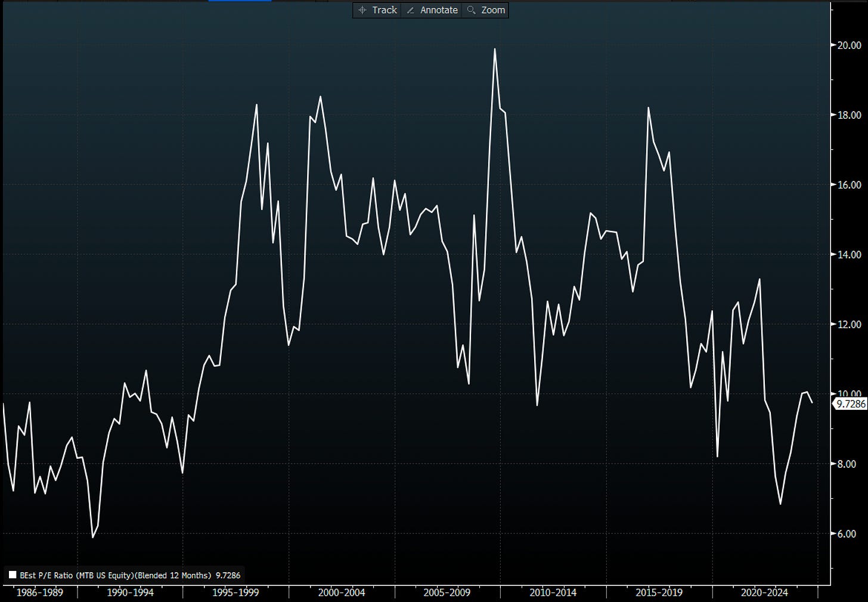Click the 2015-2019 time axis label

coord(659,592)
